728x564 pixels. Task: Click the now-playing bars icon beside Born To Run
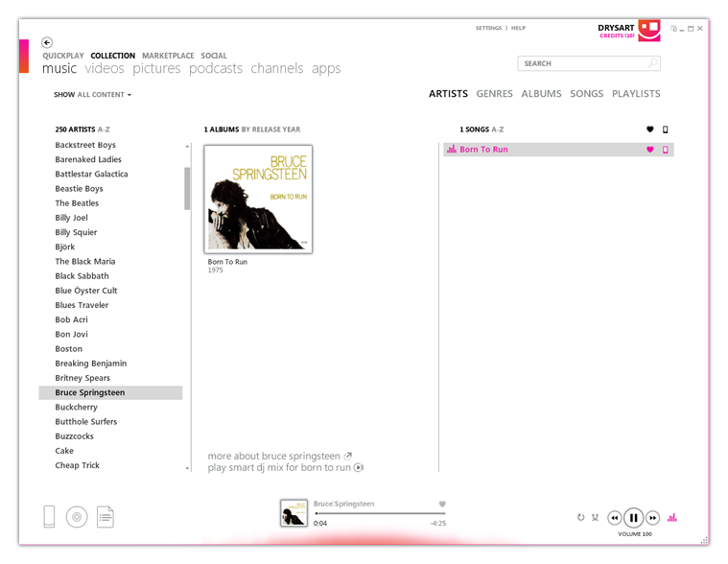pos(452,149)
